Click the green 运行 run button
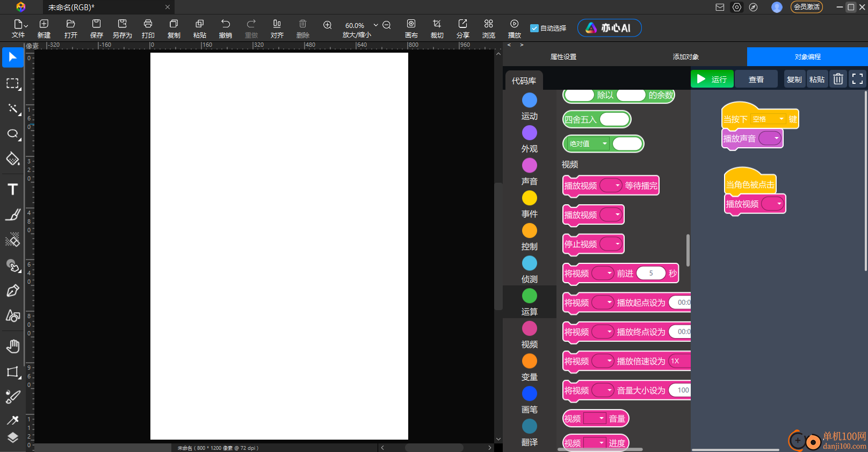The width and height of the screenshot is (868, 452). pyautogui.click(x=712, y=79)
